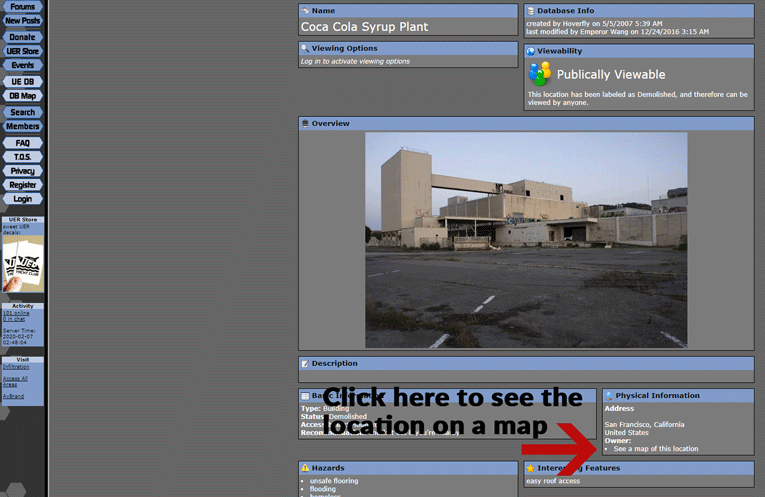Select the 'Coca Cola Syrup Plant' name text
Viewport: 765px width, 497px height.
pyautogui.click(x=364, y=27)
